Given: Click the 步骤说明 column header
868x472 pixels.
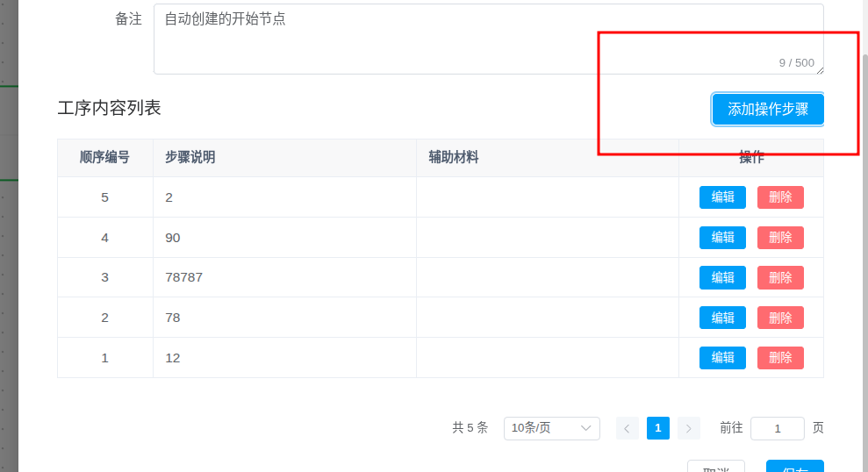Looking at the screenshot, I should pyautogui.click(x=190, y=158).
